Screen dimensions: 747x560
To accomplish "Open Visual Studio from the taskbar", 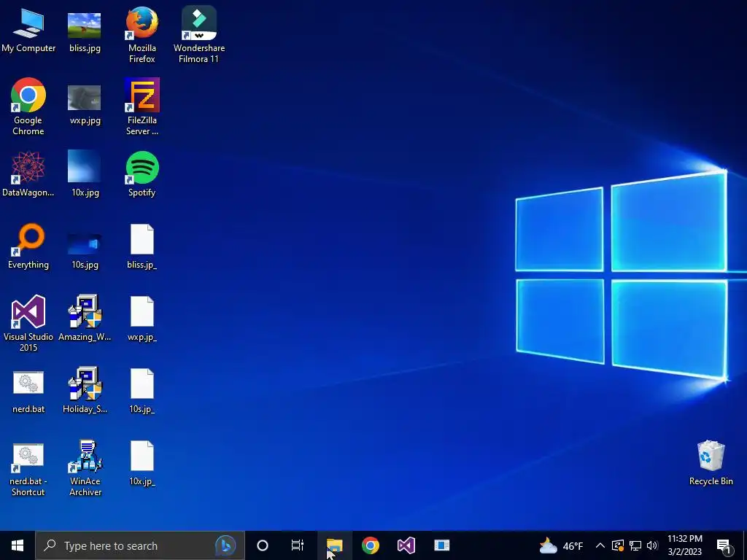I will tap(406, 545).
